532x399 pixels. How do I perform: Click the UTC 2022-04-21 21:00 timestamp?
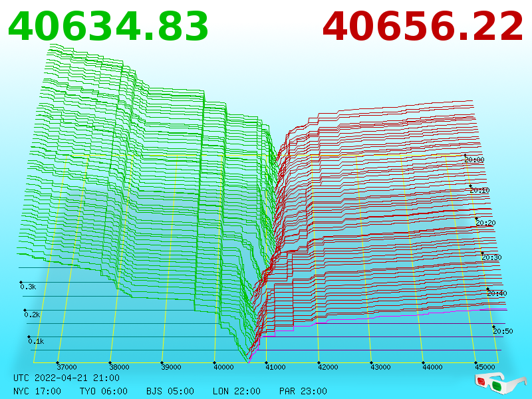66,378
